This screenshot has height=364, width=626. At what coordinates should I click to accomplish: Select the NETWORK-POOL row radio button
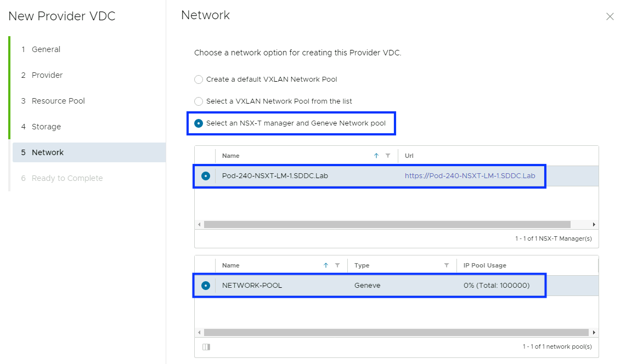point(206,286)
